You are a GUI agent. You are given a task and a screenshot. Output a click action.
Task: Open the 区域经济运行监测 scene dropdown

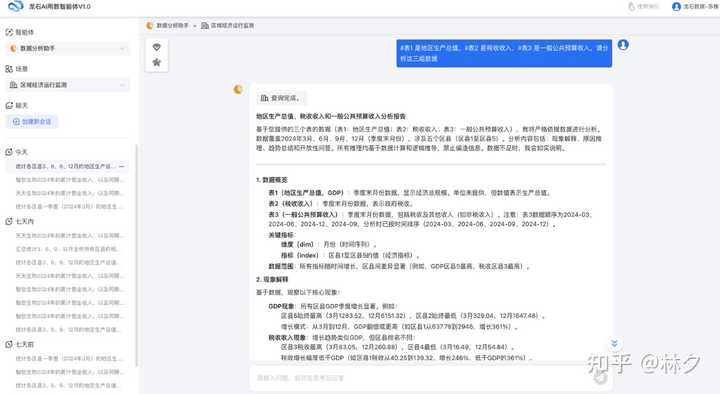pos(68,85)
